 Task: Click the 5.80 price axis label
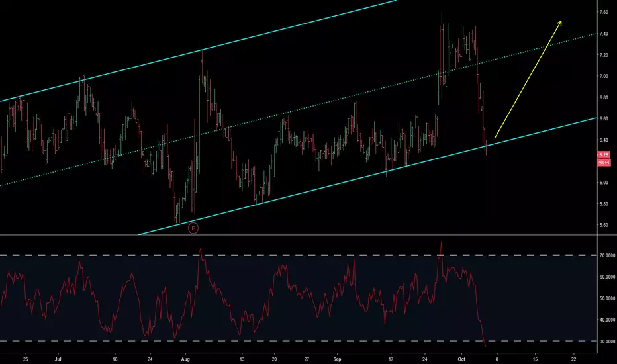coord(604,204)
